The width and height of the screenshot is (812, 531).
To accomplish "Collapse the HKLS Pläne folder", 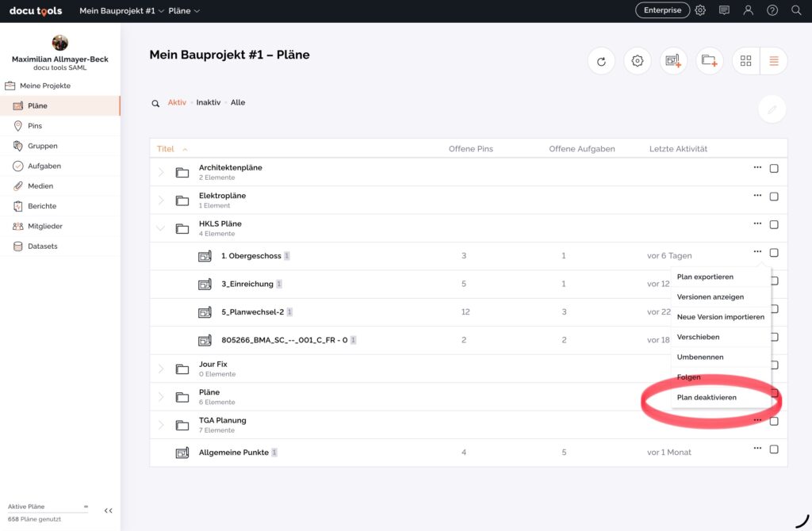I will click(x=161, y=228).
